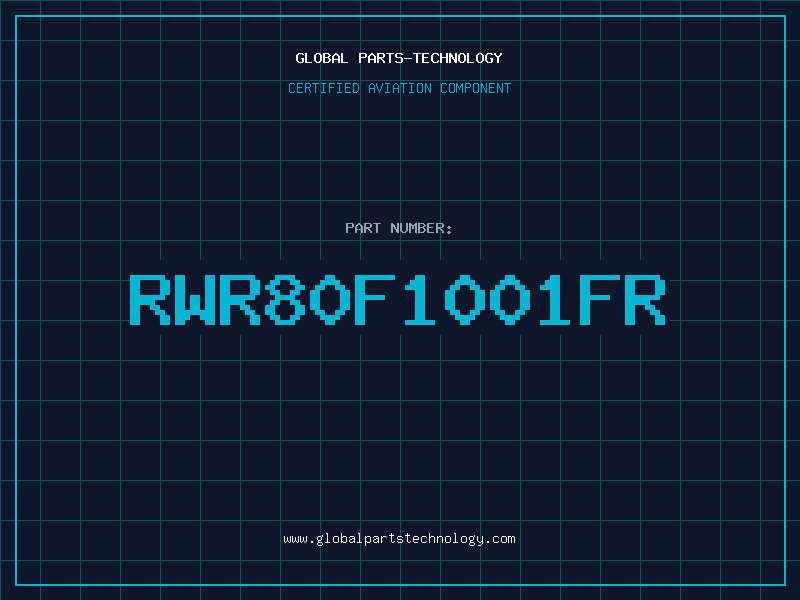Click the 'GLOBAL PARTS-TECHNOLOGY' heading
Viewport: 800px width, 600px height.
coord(399,58)
